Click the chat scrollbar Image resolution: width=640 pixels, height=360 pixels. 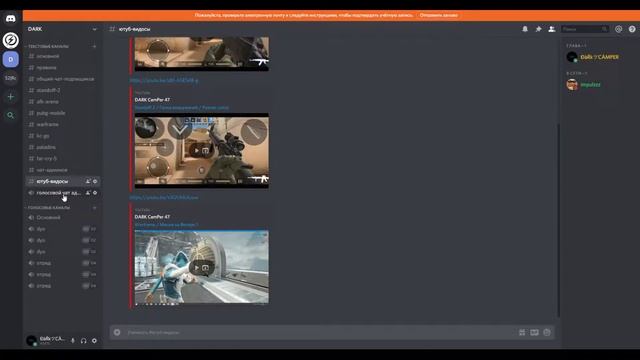click(558, 220)
